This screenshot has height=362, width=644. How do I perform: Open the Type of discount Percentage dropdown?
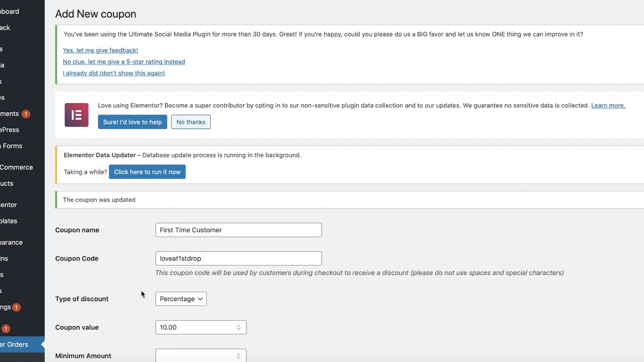[181, 299]
